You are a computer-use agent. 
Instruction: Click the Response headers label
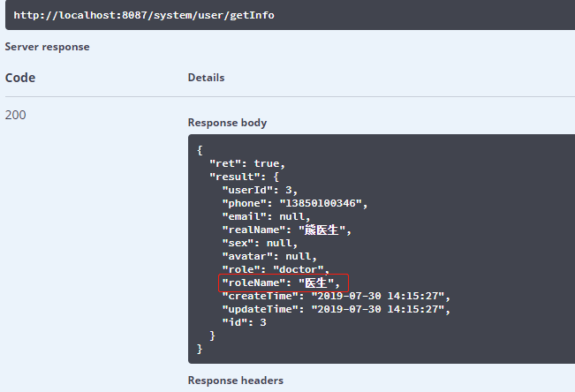(236, 381)
